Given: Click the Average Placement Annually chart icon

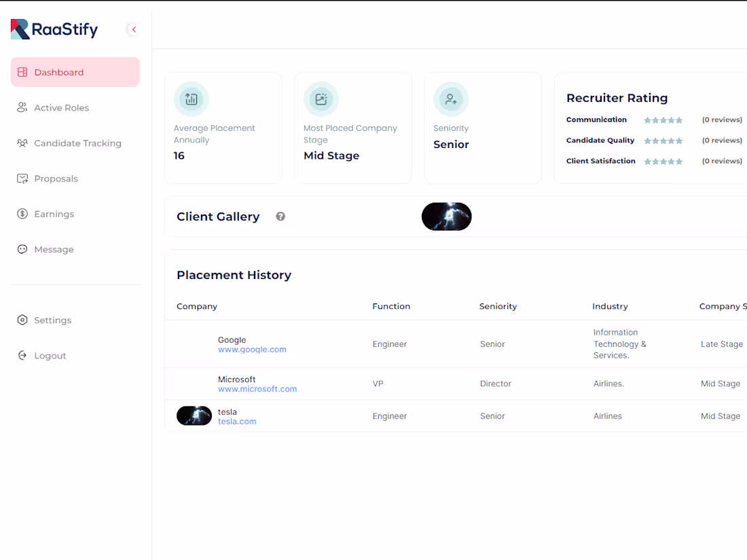Looking at the screenshot, I should tap(191, 98).
